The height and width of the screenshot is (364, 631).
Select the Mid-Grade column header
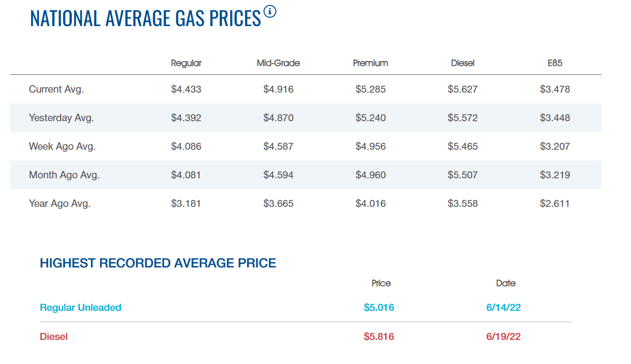pos(278,63)
